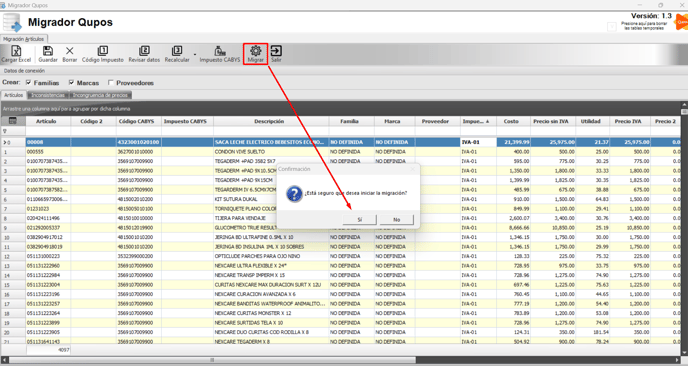
Task: Select the NEXCARE SURTIDAS TELA X 10 cell
Action: click(271, 323)
